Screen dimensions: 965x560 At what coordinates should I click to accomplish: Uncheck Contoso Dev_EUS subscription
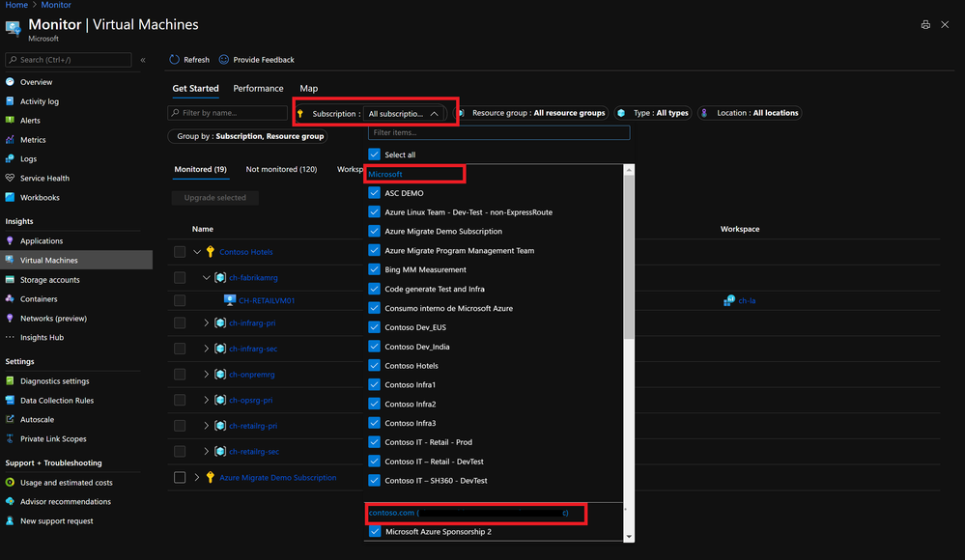click(x=374, y=326)
